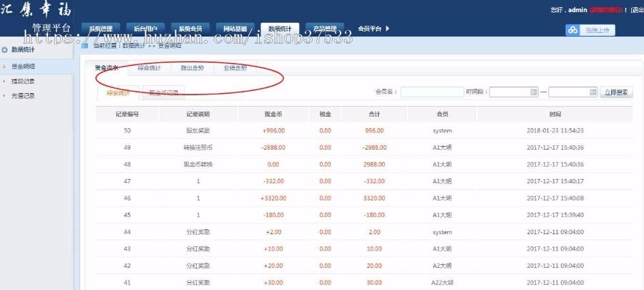Click the 退出 logout link
This screenshot has width=644, height=290.
(x=637, y=10)
